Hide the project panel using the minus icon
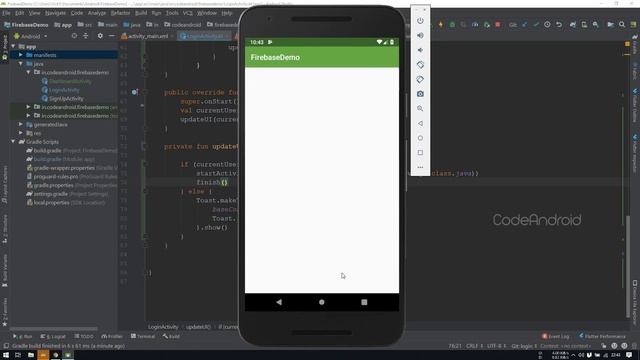Screen dimensions: 640x360 click(x=111, y=36)
